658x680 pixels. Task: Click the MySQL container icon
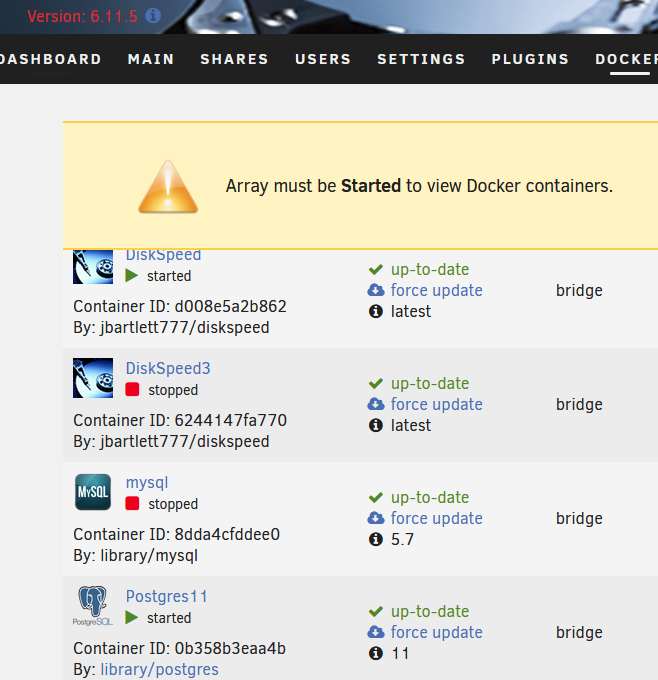pyautogui.click(x=93, y=492)
